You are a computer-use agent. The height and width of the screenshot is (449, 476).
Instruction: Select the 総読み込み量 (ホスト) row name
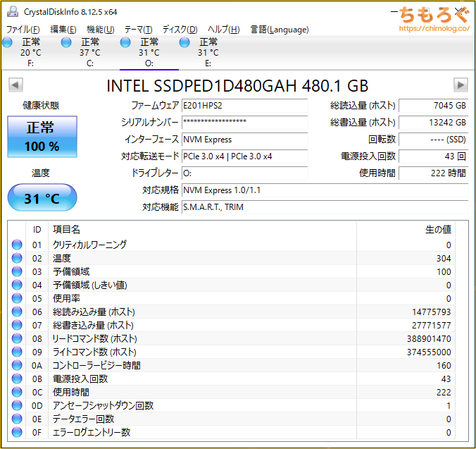coord(94,312)
